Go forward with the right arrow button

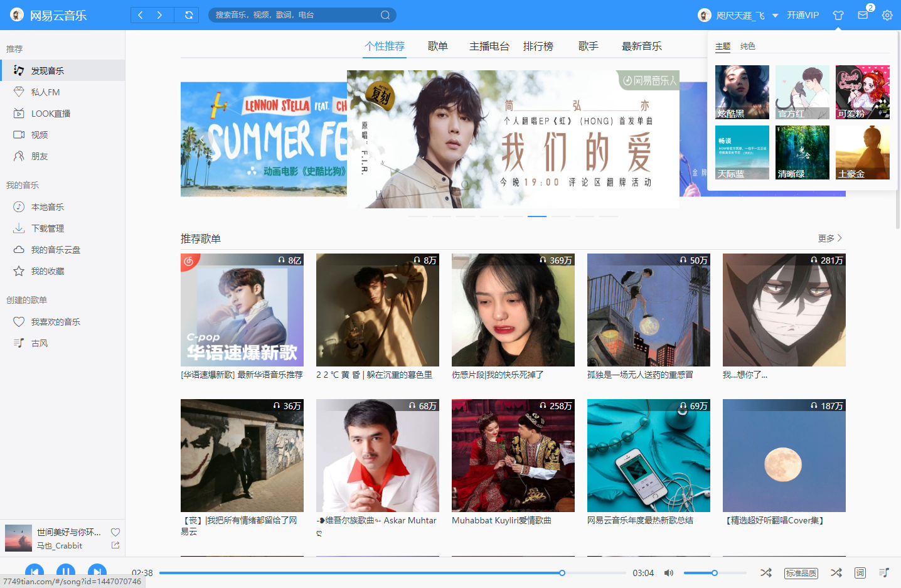coord(160,15)
